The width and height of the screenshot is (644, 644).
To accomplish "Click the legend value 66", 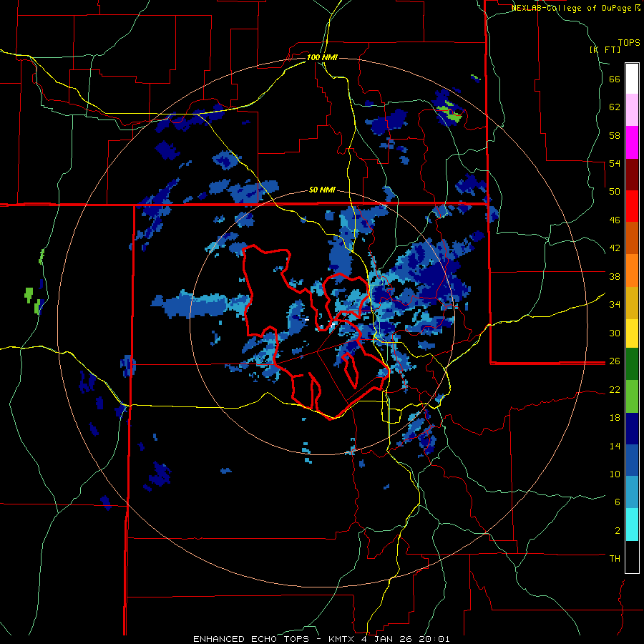I will coord(615,79).
